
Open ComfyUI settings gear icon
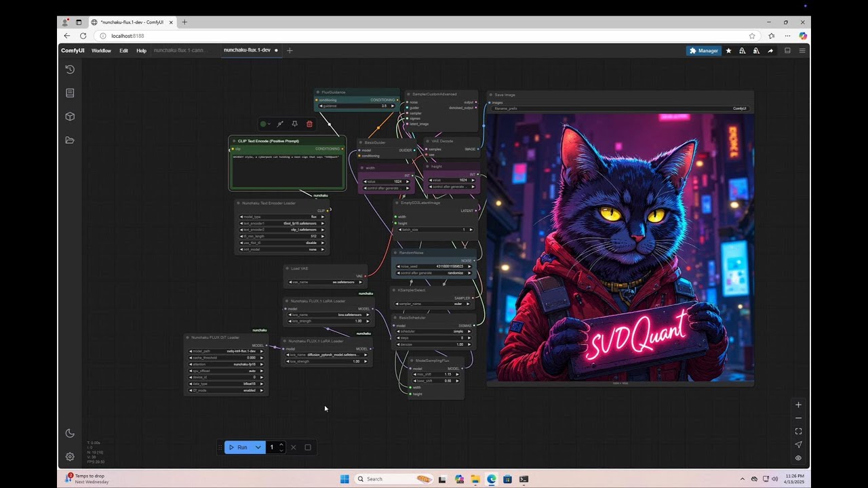[x=69, y=457]
